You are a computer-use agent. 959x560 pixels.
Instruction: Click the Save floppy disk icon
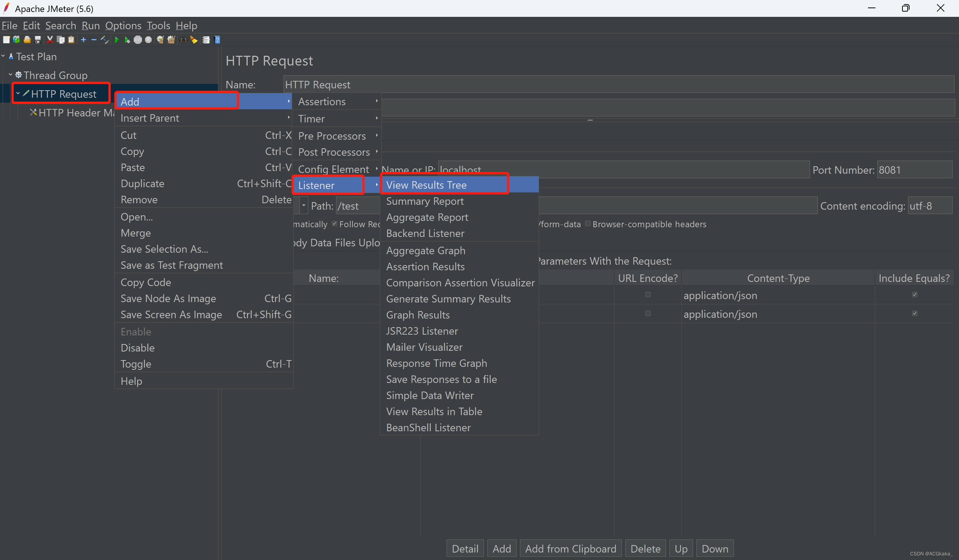[x=38, y=40]
